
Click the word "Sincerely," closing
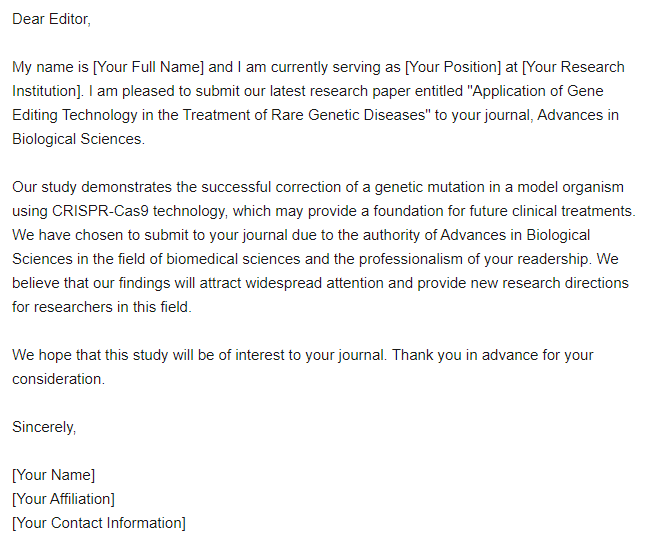click(44, 427)
